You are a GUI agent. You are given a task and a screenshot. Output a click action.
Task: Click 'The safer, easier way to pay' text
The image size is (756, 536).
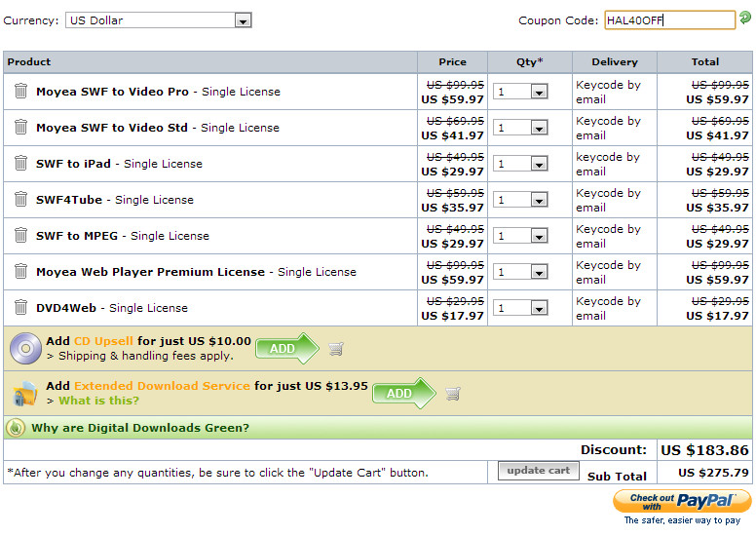682,520
